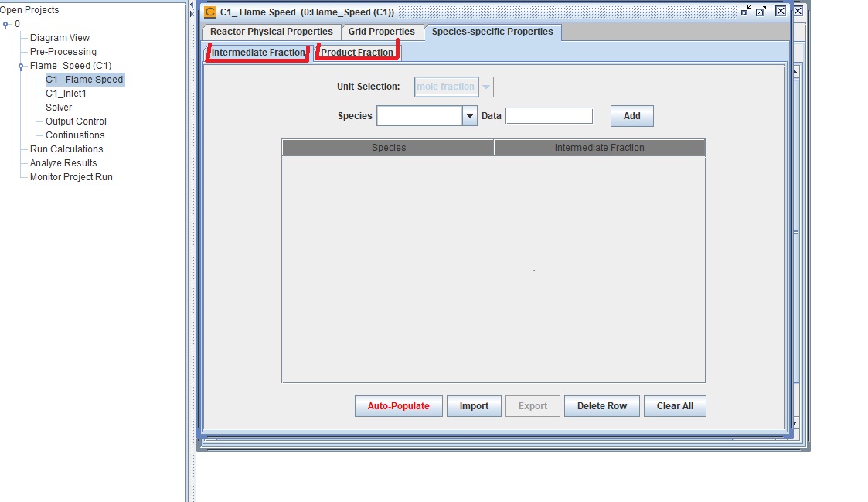Collapse the project 0 tree node
This screenshot has width=868, height=502.
pos(6,24)
